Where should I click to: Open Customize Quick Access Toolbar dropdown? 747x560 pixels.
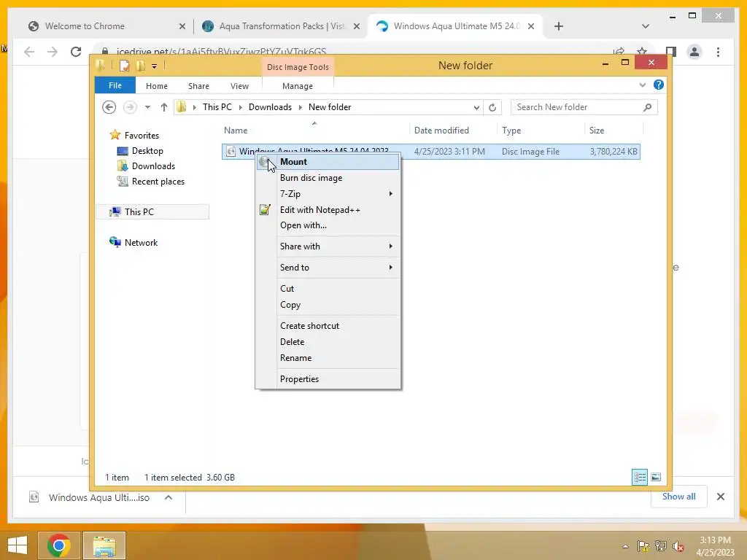(155, 66)
